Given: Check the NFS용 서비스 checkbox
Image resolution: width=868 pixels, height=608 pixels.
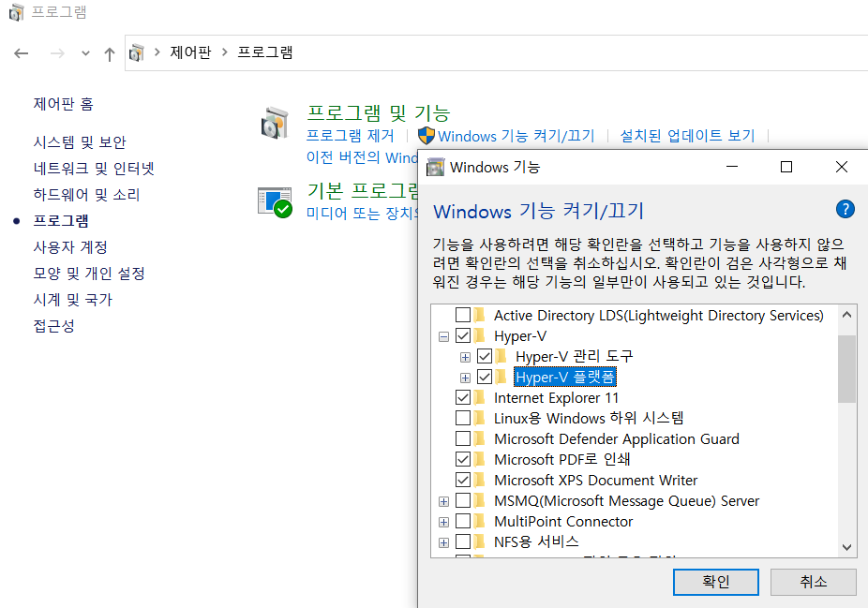Looking at the screenshot, I should pos(463,541).
